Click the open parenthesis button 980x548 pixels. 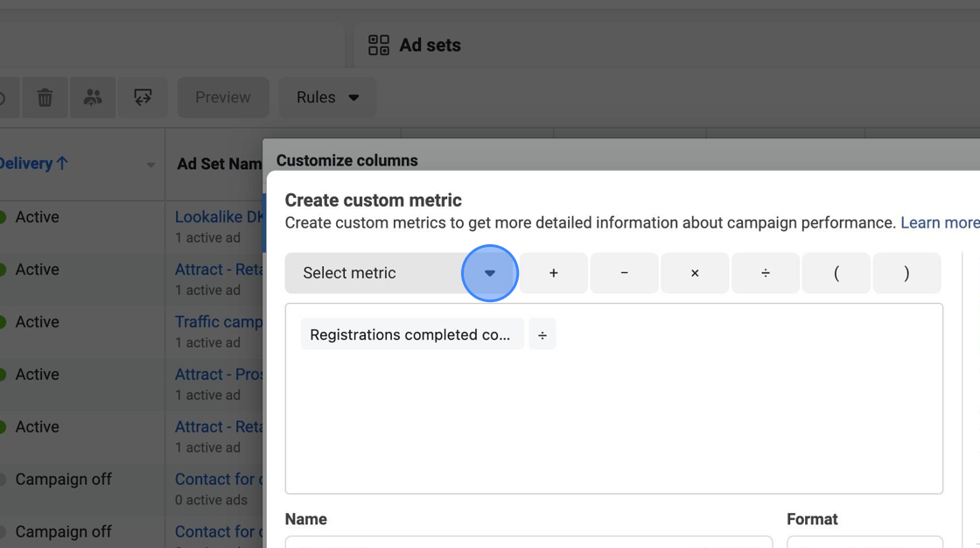836,272
